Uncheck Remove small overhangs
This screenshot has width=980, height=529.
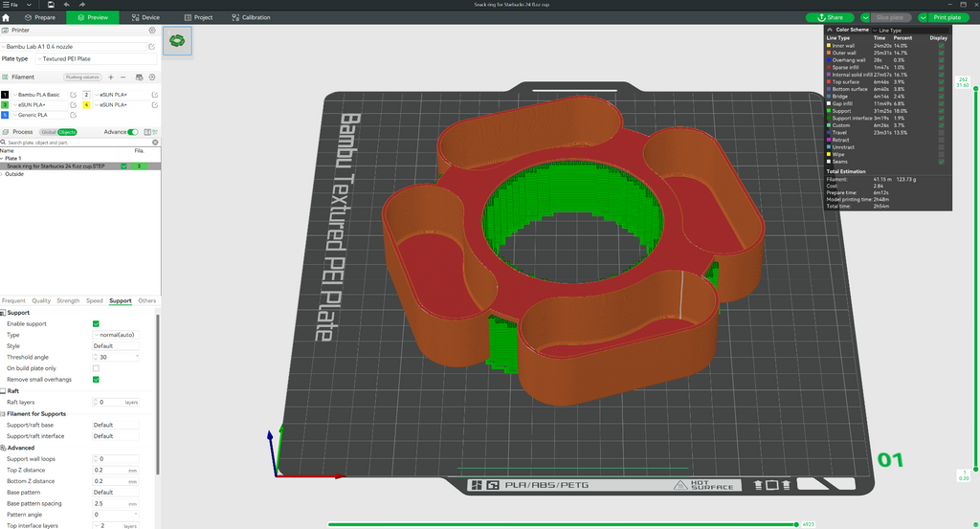[x=96, y=380]
